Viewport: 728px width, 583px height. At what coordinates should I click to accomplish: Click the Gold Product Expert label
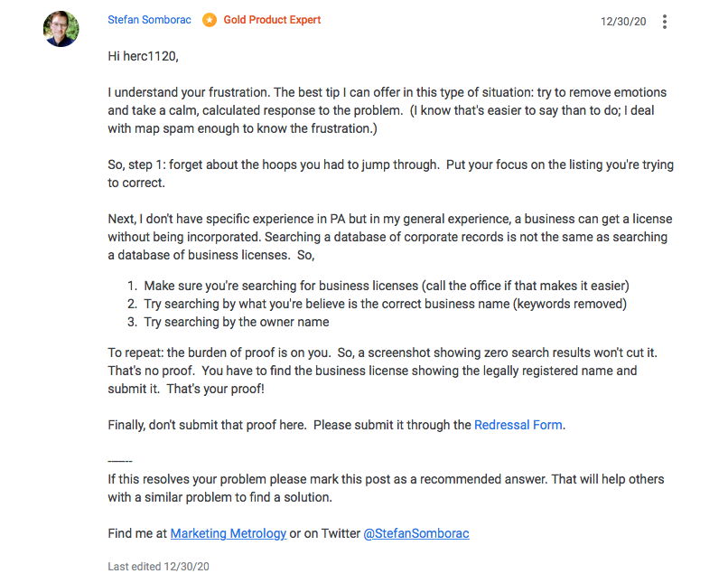click(272, 20)
